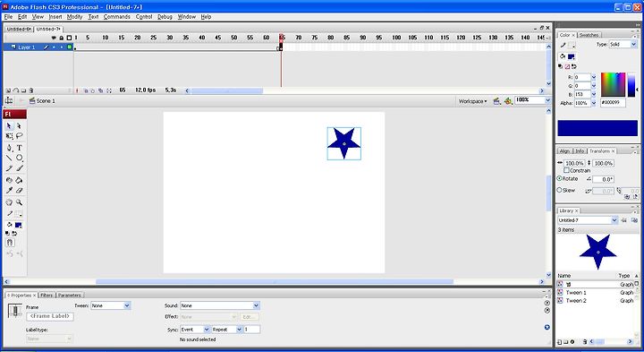Click the Edit Scene clapper icon near zoom
The height and width of the screenshot is (352, 644).
[x=497, y=100]
